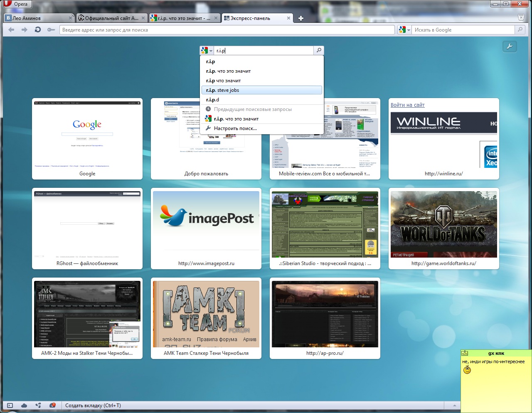Open Настроить поиск... option

[x=261, y=128]
